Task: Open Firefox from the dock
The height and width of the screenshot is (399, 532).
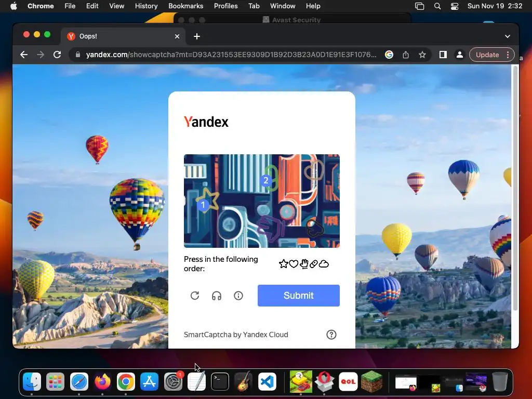Action: [x=102, y=382]
